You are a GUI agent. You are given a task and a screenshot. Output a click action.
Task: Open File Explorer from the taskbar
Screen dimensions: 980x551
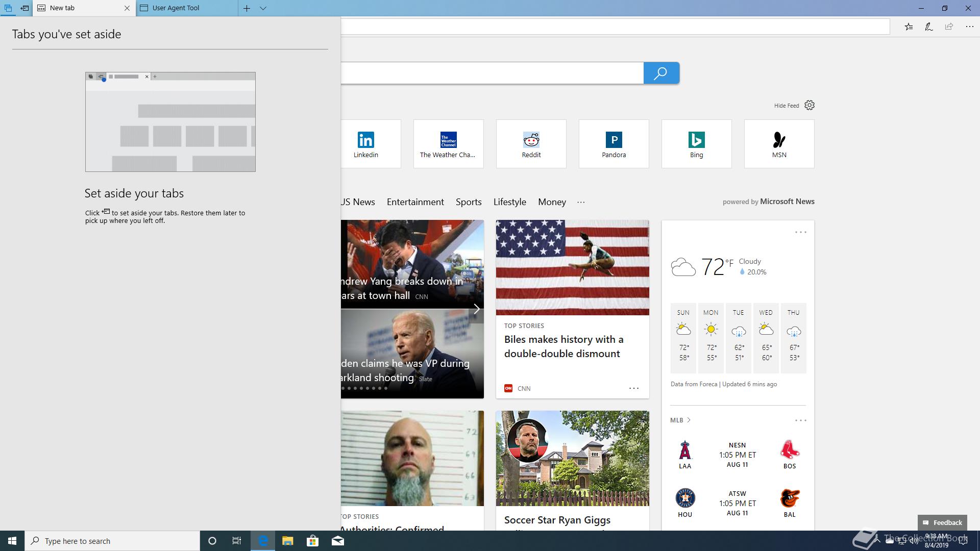coord(288,541)
